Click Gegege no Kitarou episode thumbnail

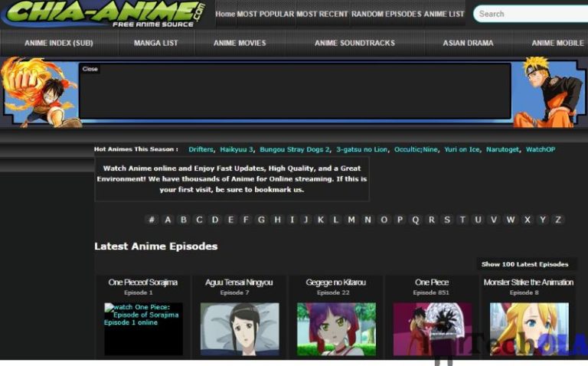tap(336, 329)
